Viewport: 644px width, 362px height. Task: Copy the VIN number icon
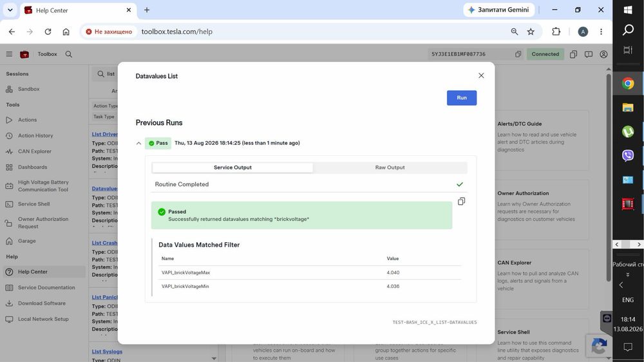pos(518,54)
